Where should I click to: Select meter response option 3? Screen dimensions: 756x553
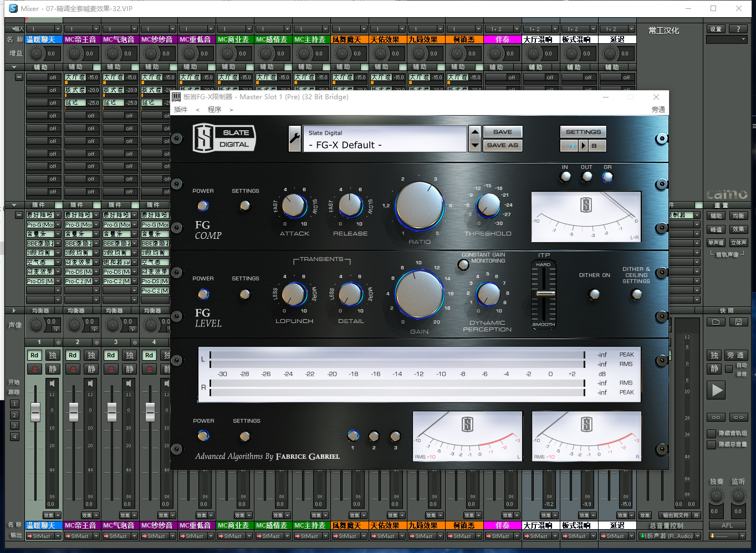395,436
